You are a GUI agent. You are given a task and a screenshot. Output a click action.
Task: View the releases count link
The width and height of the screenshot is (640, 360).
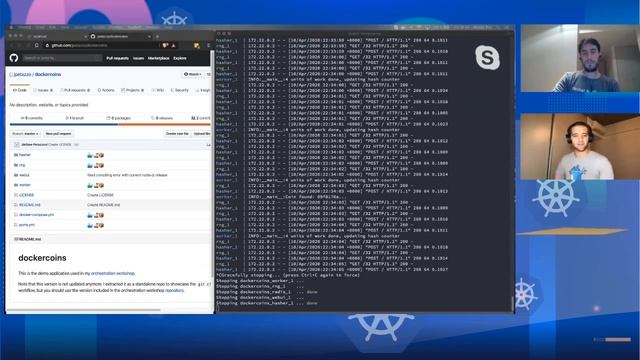[162, 118]
